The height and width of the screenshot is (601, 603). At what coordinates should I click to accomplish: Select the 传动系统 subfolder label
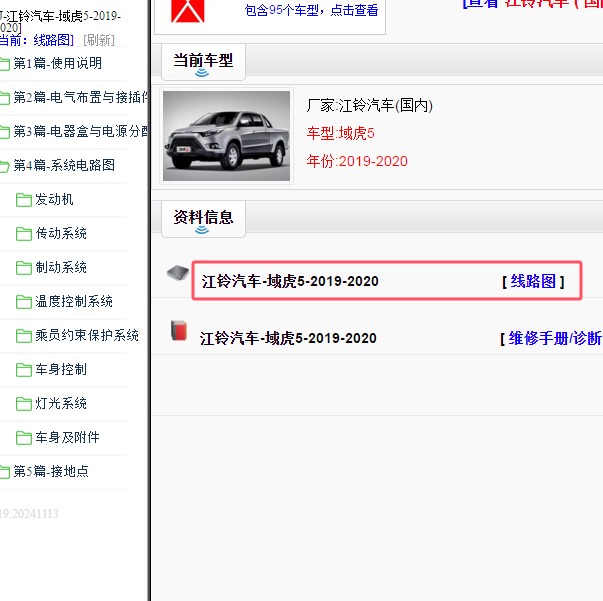61,233
